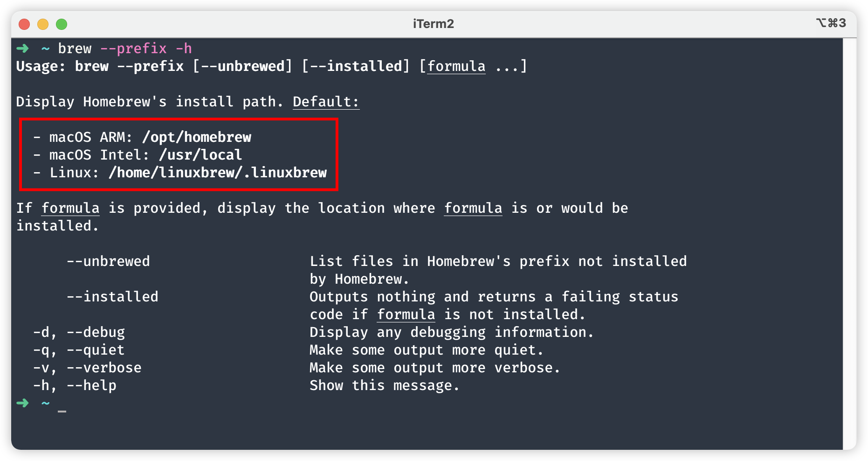Click the green prompt arrow on last line
Image resolution: width=868 pixels, height=461 pixels.
click(22, 403)
